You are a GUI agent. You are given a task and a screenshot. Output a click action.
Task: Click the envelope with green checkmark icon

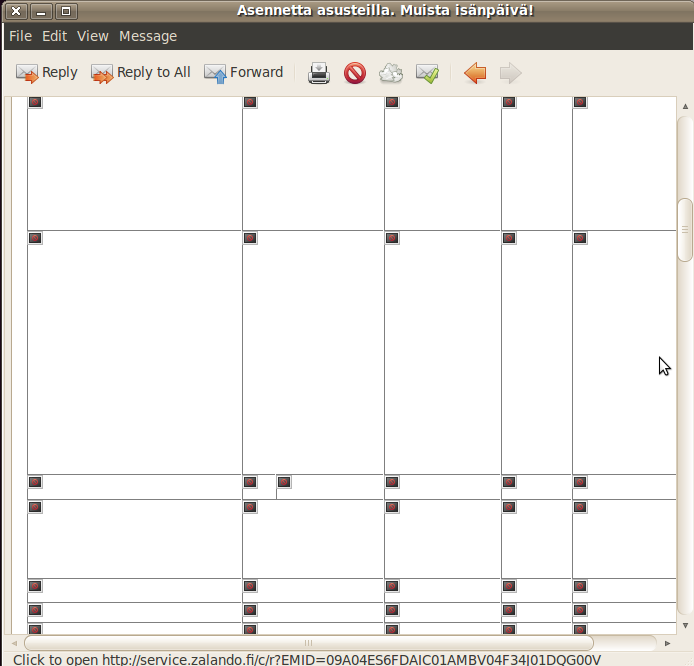pos(427,73)
